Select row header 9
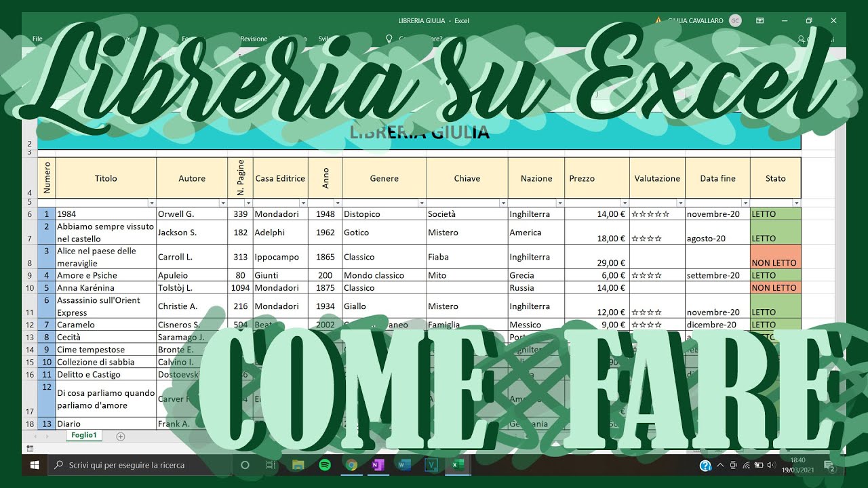 click(29, 275)
